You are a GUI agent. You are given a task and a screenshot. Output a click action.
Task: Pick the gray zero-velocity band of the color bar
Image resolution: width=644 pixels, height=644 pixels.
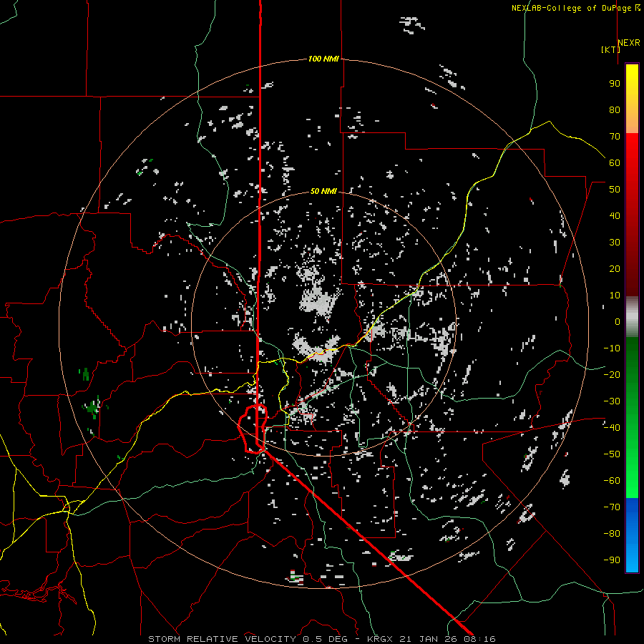coord(632,317)
